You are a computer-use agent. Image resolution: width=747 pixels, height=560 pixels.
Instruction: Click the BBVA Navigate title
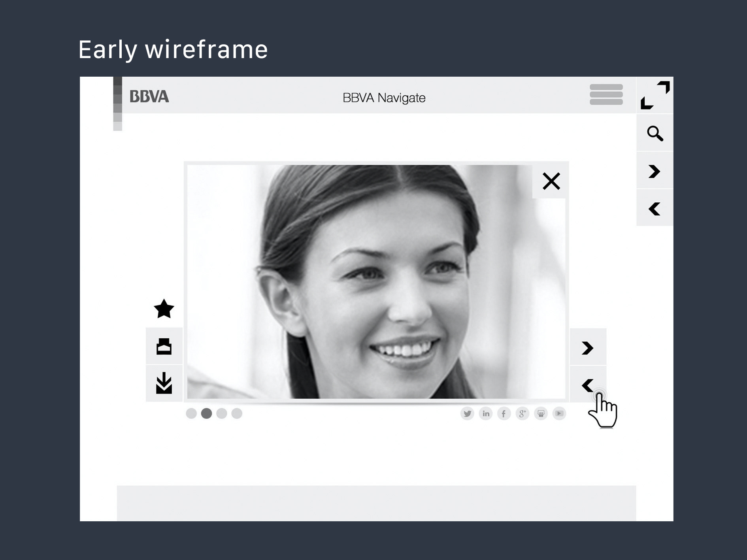384,98
